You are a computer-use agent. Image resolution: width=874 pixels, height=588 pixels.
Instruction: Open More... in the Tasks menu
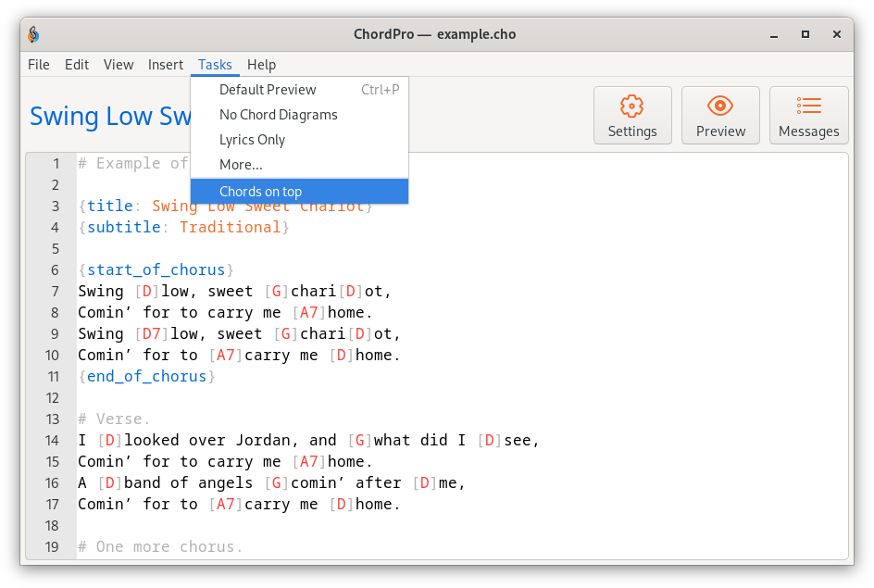coord(299,165)
